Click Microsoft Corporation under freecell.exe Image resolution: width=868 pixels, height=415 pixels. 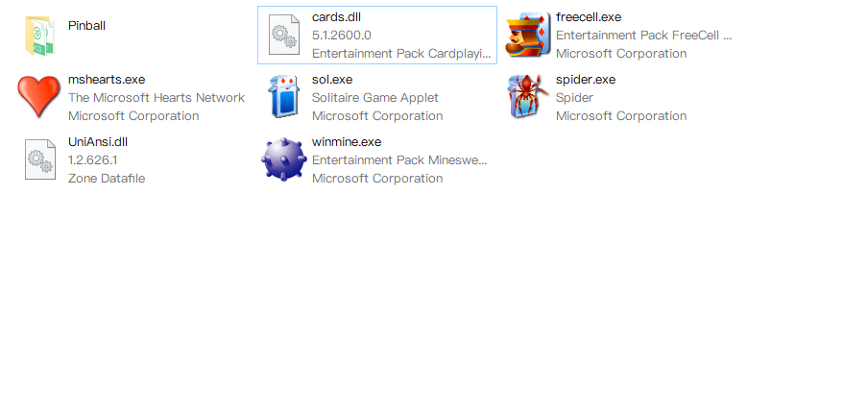coord(621,54)
